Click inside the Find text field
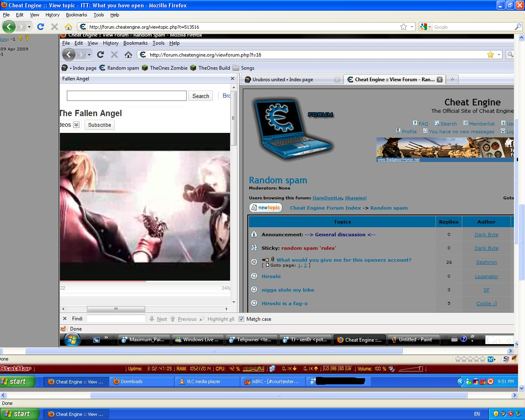 point(116,319)
